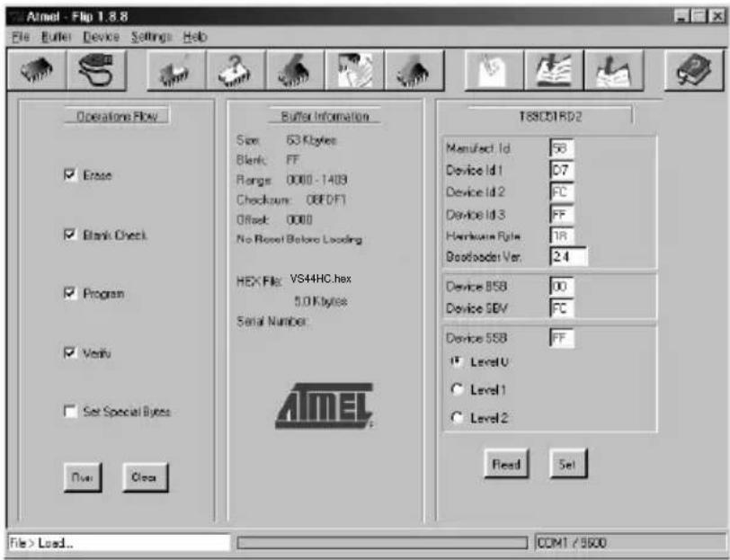The image size is (730, 560).
Task: Click the USB cable communication icon
Action: point(97,70)
